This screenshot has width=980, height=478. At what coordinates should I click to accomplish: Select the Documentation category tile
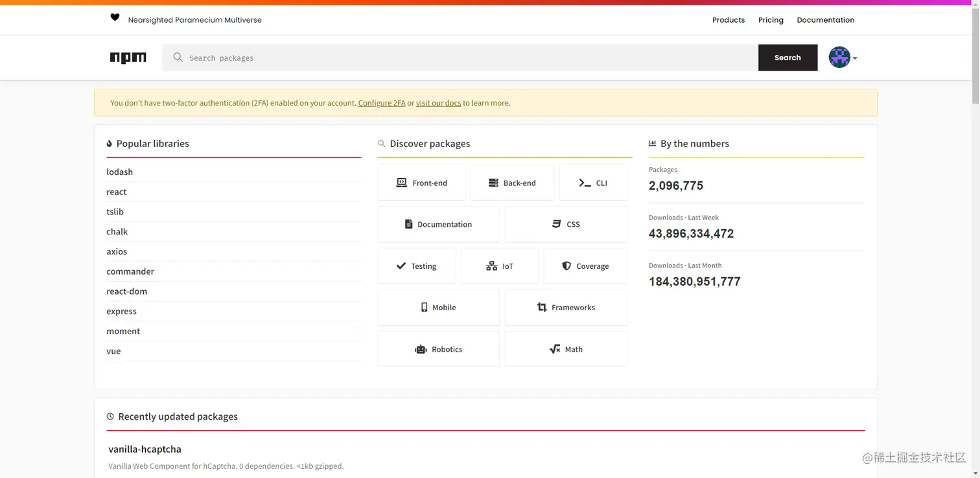tap(438, 224)
